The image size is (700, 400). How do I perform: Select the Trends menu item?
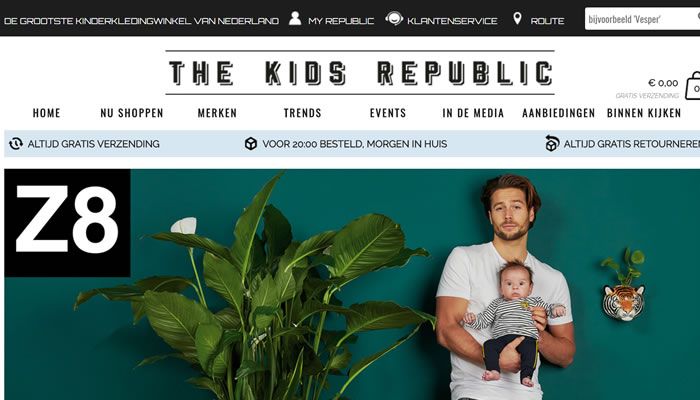(302, 113)
